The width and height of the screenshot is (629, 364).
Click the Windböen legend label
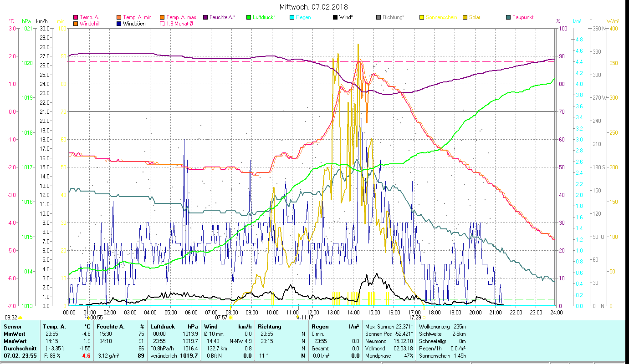(x=134, y=24)
